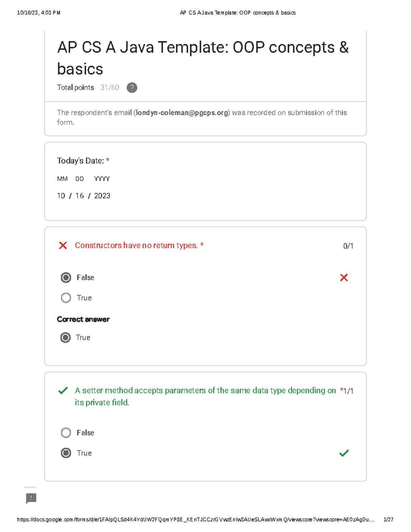Click the report problem feedback icon
411x532 pixels.
click(x=31, y=498)
